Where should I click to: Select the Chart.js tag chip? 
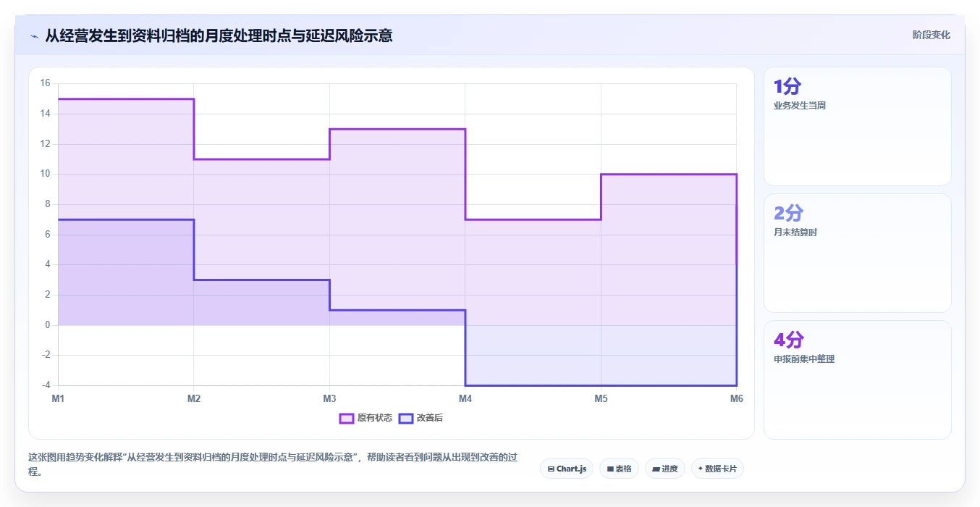click(x=567, y=469)
